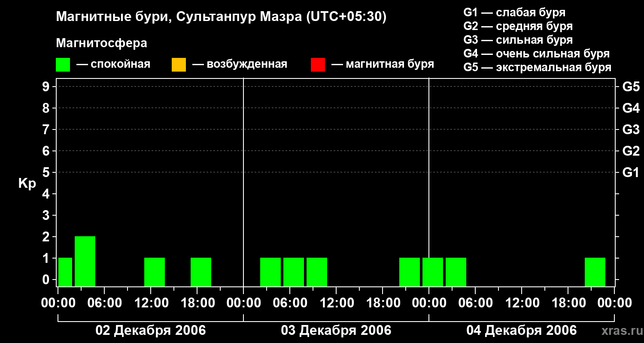The width and height of the screenshot is (644, 343).
Task: Click the Kp 2 bar on 02 Декабря
Action: (85, 261)
